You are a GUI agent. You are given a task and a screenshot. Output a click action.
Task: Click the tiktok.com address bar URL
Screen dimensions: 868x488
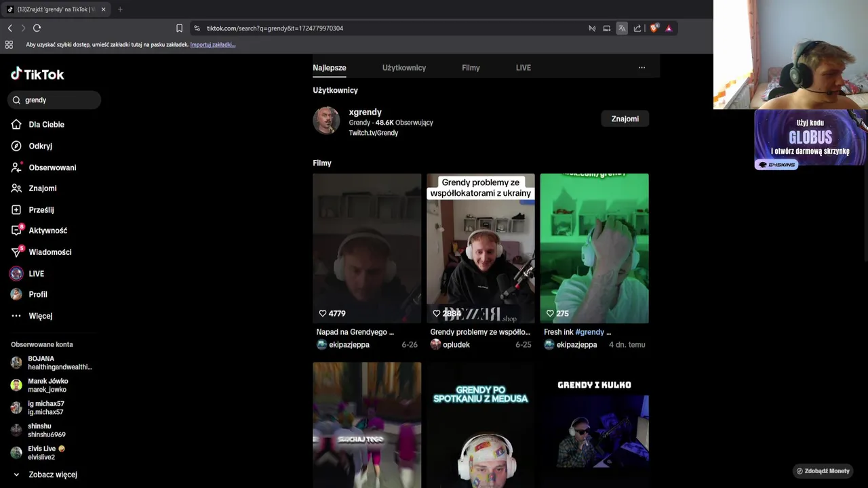275,28
